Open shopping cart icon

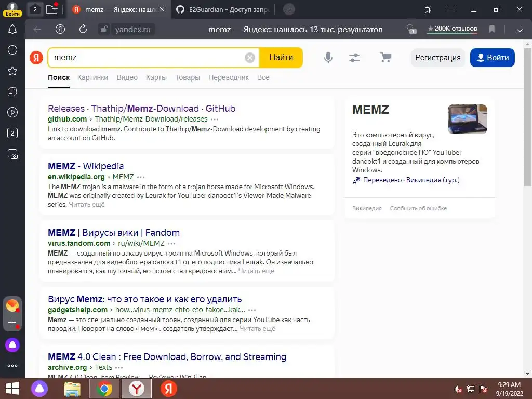click(385, 57)
